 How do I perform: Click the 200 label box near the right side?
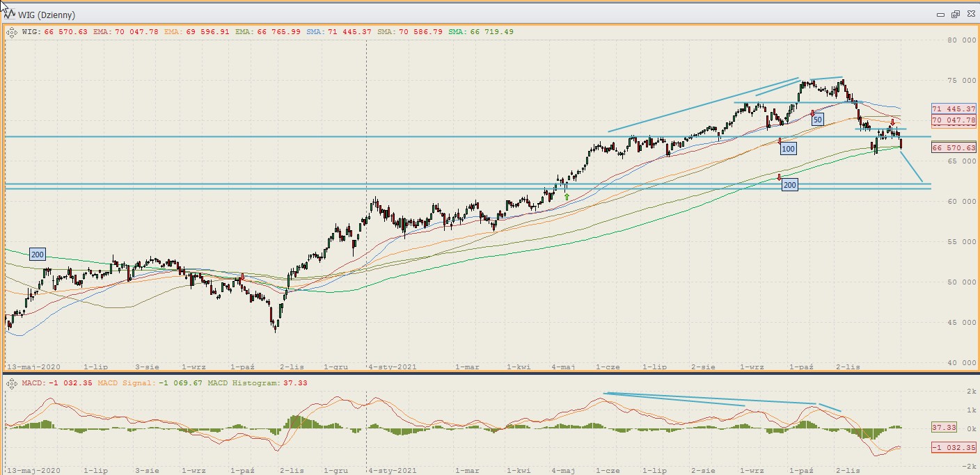click(789, 185)
